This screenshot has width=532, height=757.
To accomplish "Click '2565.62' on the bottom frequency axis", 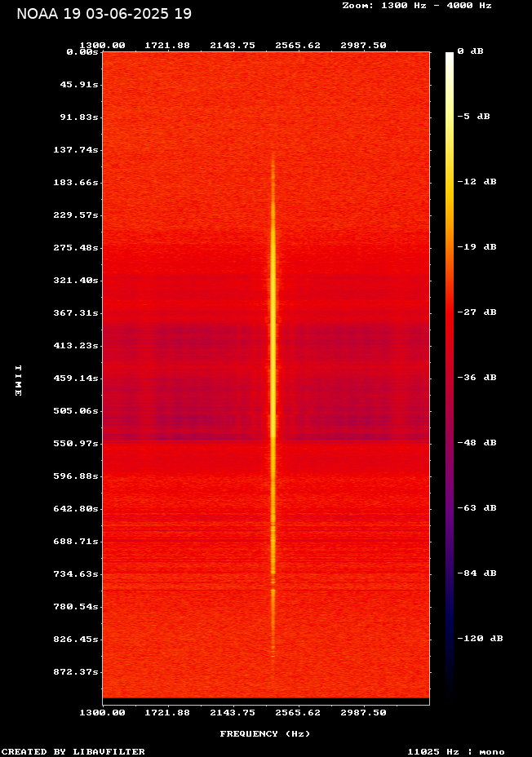I will point(298,713).
